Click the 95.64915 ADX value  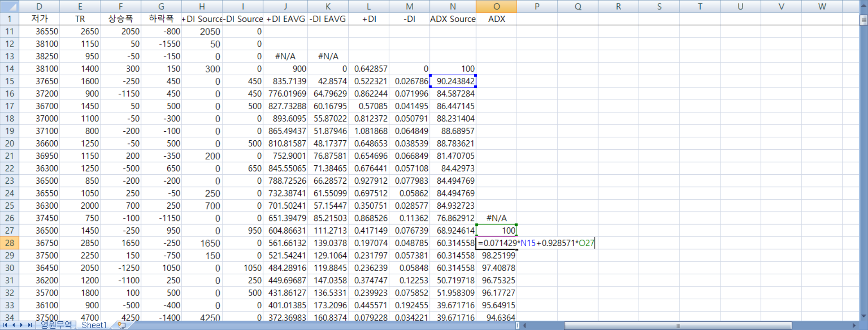pyautogui.click(x=496, y=306)
